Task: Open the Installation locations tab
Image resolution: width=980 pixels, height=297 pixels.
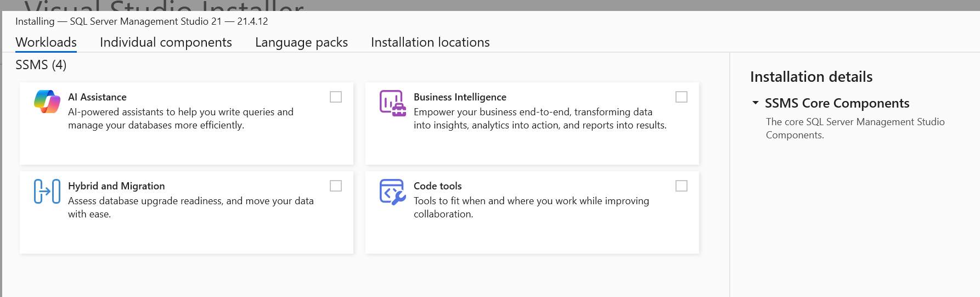Action: pos(430,42)
